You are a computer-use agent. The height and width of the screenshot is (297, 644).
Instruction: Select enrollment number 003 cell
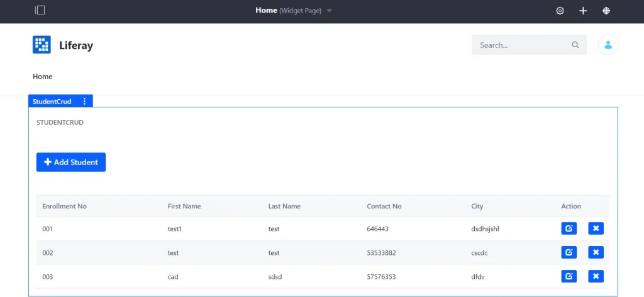click(x=48, y=276)
